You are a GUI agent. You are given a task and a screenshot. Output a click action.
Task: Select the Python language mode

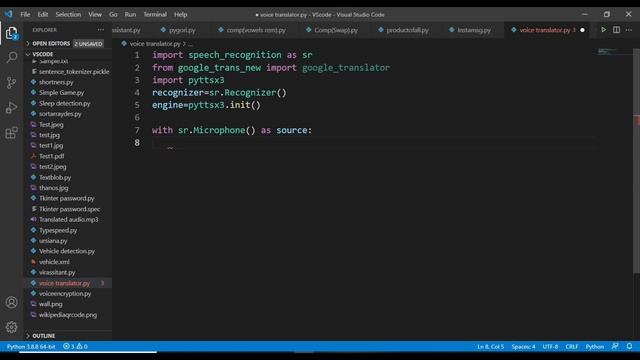[x=595, y=347]
